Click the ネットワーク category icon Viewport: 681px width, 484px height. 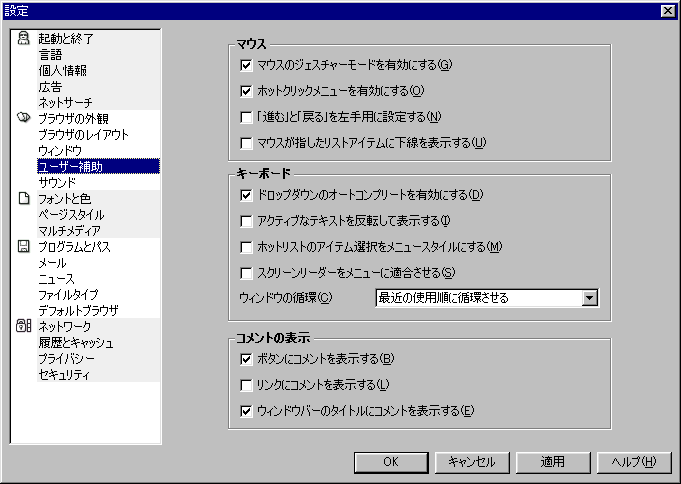tap(23, 326)
